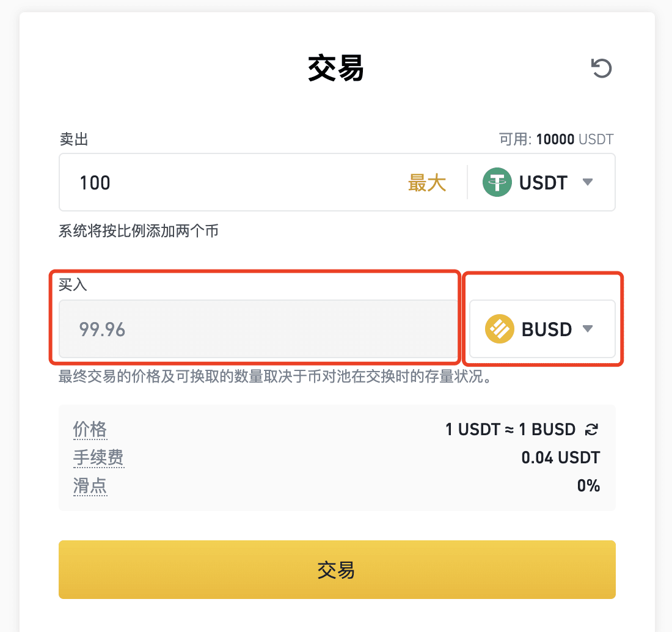Open BUSD token dropdown arrow

(x=588, y=329)
